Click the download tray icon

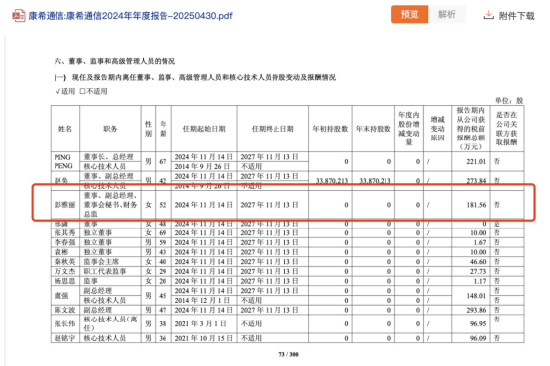click(x=488, y=15)
